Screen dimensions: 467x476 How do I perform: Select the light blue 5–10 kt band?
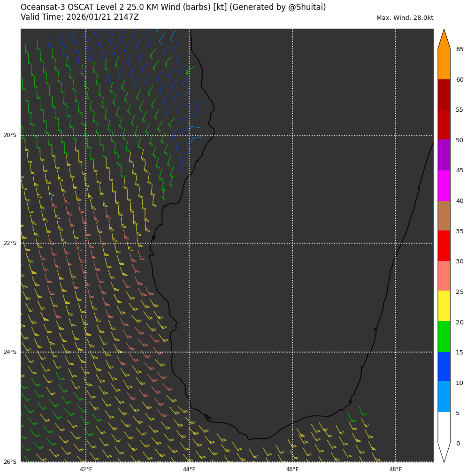[444, 397]
